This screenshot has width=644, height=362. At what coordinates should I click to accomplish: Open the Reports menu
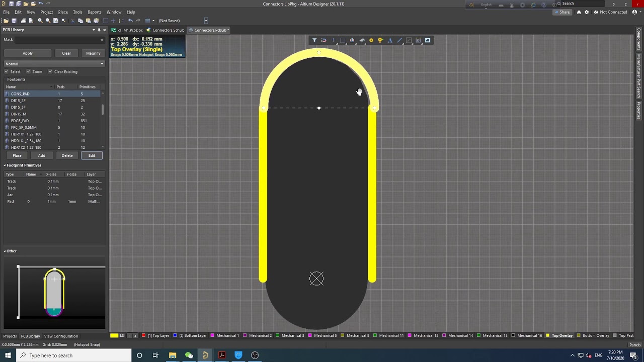[x=95, y=12]
